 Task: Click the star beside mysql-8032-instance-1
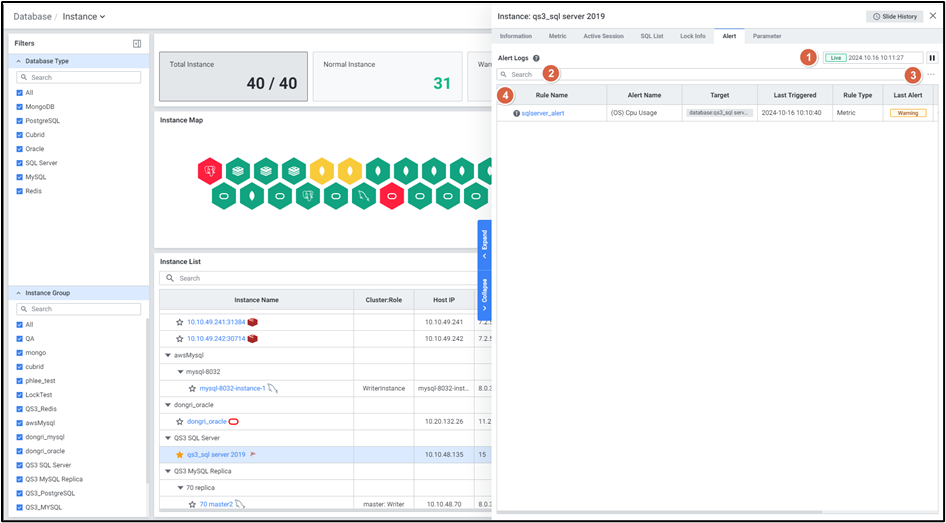click(192, 388)
